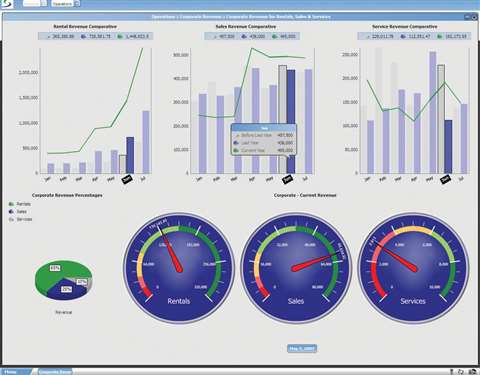
Task: Click the first status icon at bottom right
Action: pos(452,372)
